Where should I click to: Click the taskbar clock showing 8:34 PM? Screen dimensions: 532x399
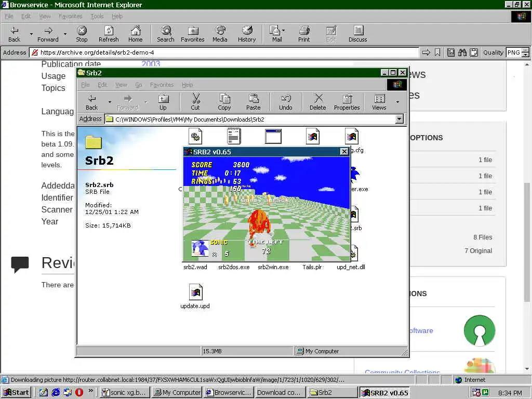coord(510,393)
